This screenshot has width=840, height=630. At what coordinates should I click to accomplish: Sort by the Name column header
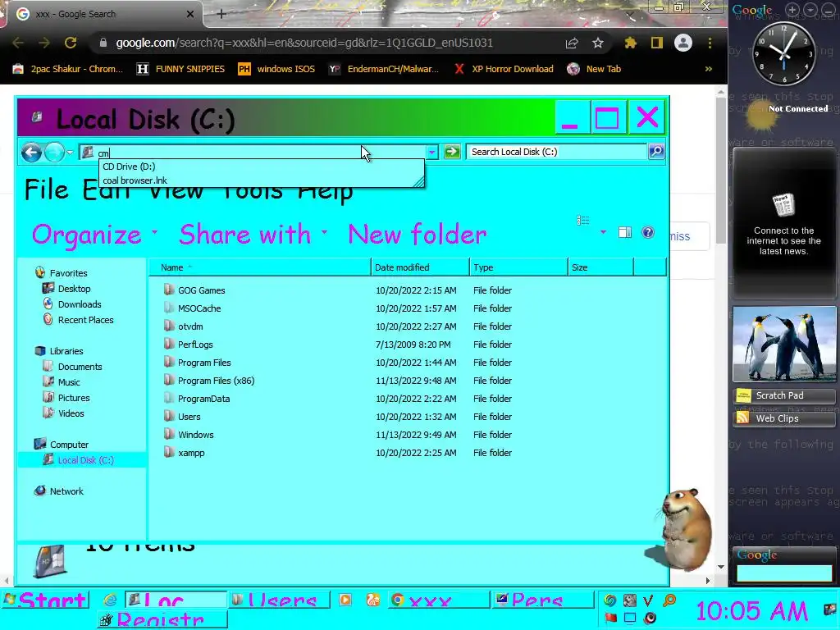point(259,267)
